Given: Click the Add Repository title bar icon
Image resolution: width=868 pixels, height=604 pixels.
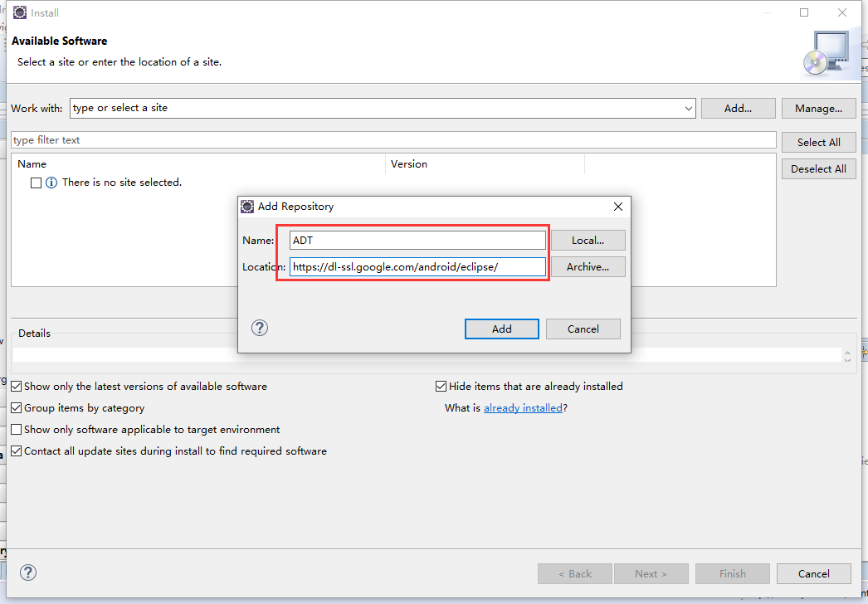Looking at the screenshot, I should tap(247, 206).
